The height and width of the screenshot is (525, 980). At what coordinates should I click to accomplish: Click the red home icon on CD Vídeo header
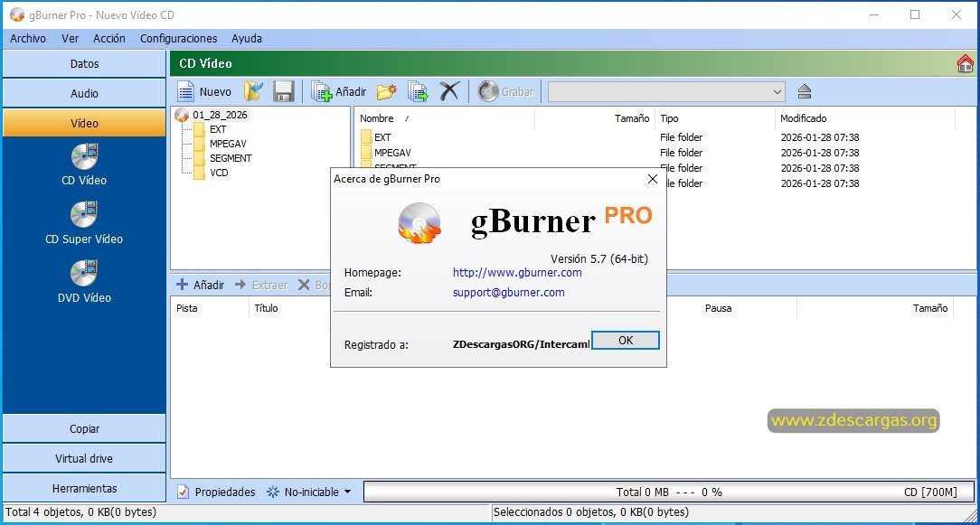click(965, 64)
